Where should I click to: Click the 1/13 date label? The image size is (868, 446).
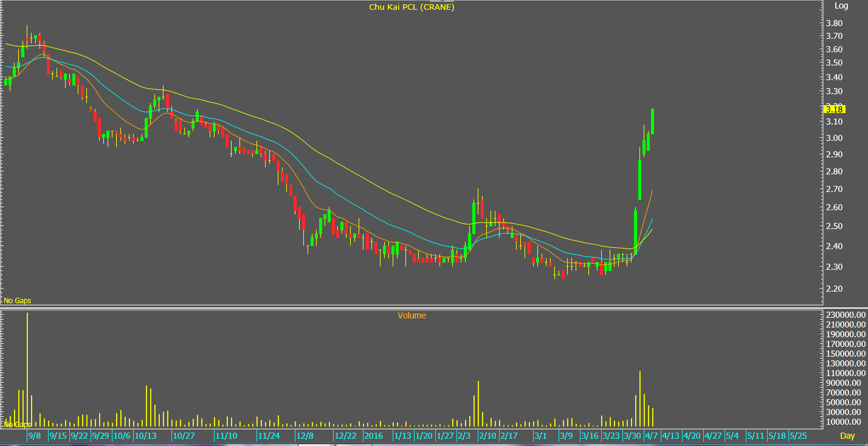pyautogui.click(x=402, y=436)
